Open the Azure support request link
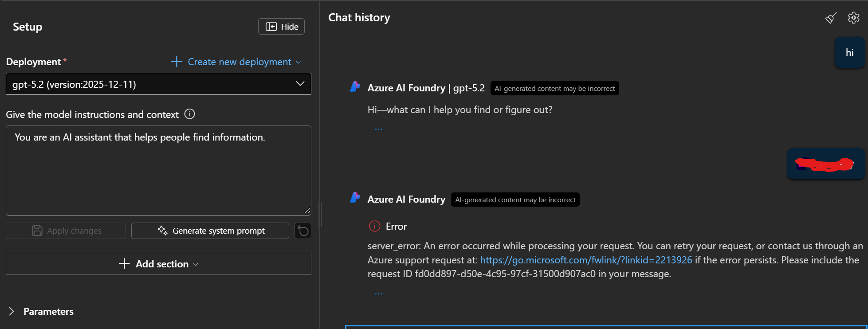 (x=586, y=260)
